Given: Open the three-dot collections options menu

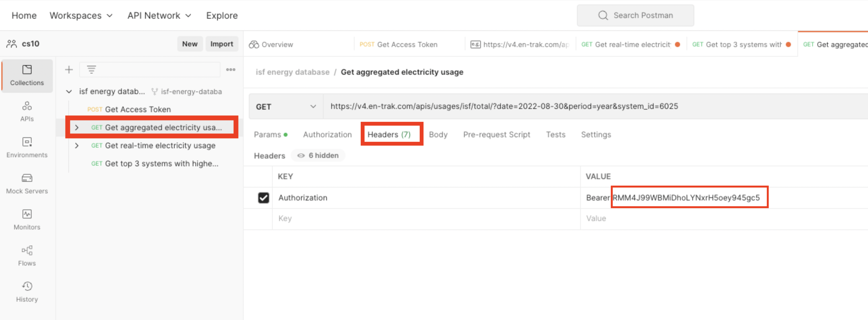Looking at the screenshot, I should click(230, 70).
